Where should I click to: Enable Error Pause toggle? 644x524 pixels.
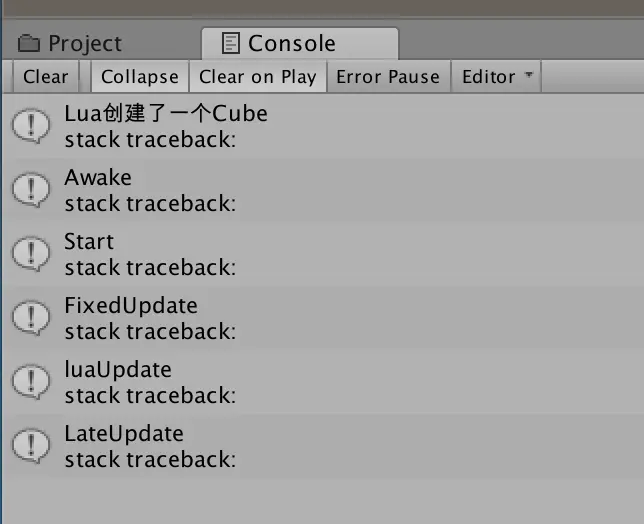[388, 77]
